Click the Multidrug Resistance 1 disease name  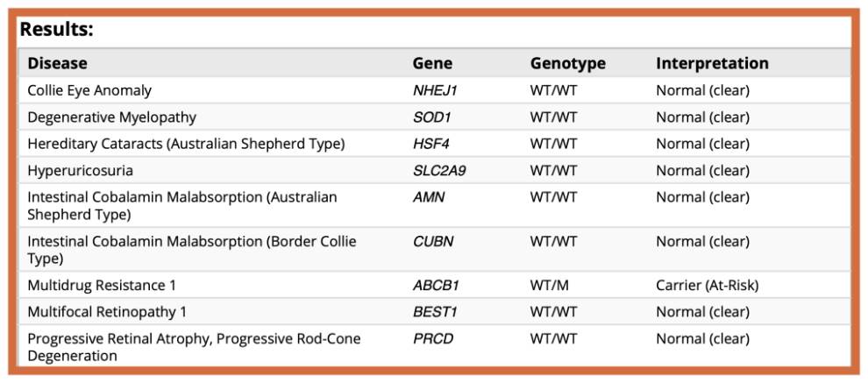96,285
